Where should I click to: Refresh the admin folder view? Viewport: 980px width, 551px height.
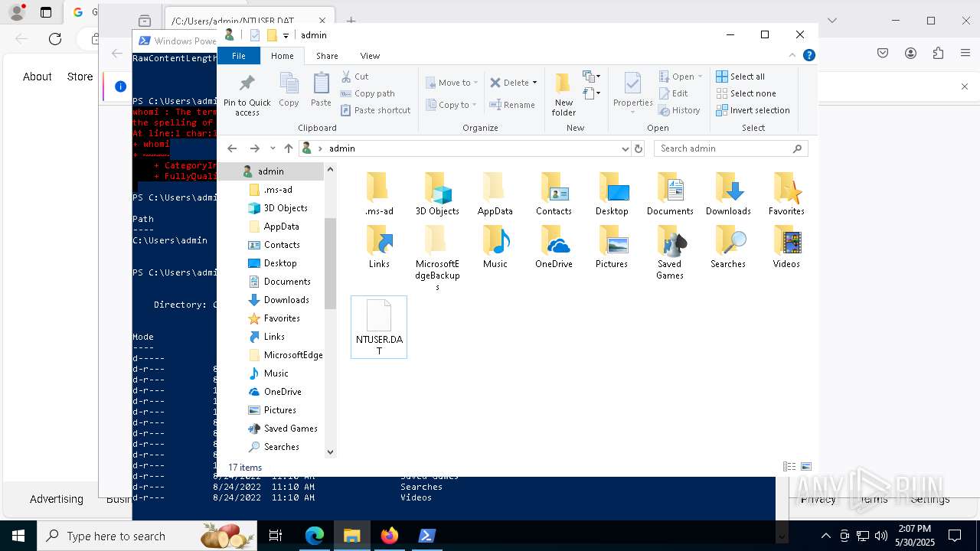639,148
